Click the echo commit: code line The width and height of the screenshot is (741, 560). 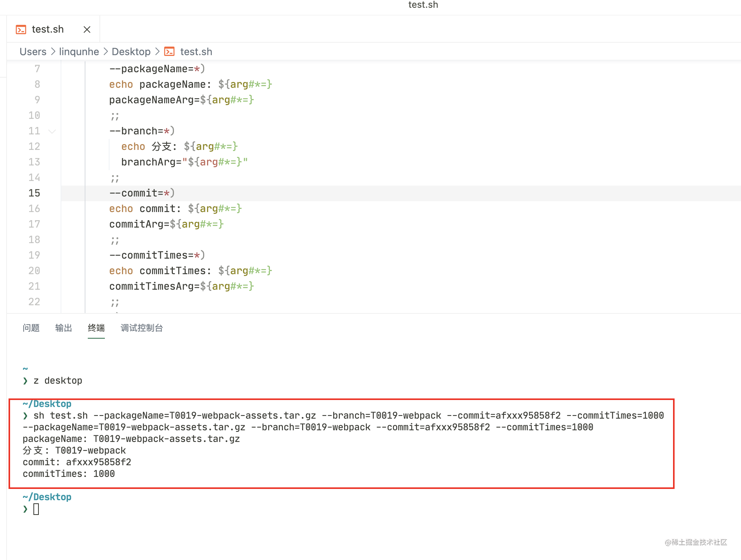pyautogui.click(x=176, y=209)
